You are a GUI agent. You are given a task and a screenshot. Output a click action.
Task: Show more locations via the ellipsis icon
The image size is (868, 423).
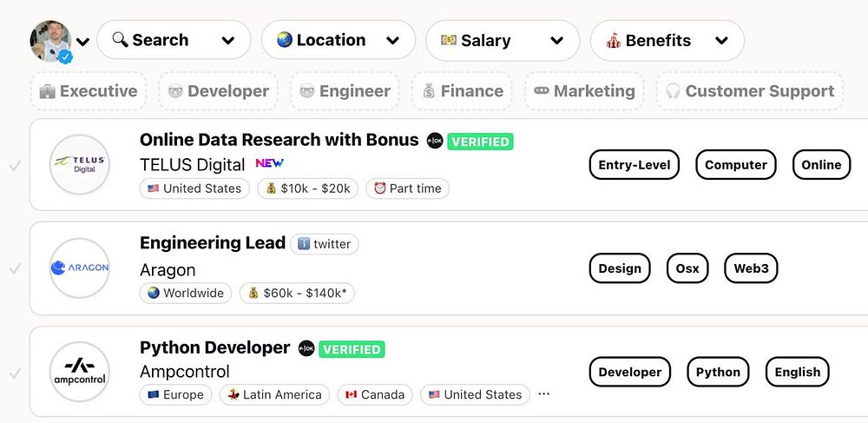tap(544, 393)
